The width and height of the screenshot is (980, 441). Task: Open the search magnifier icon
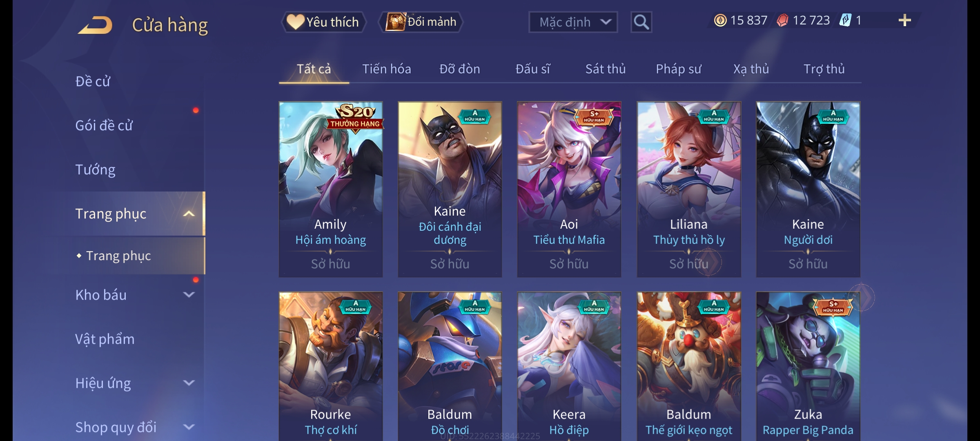641,22
